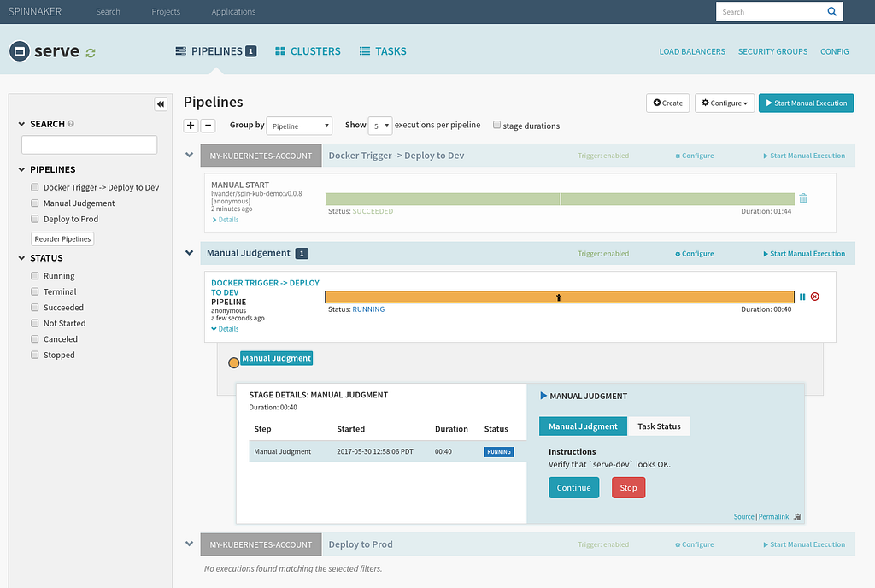Viewport: 875px width, 588px height.
Task: Delete the succeeded execution via trash icon
Action: pyautogui.click(x=803, y=198)
